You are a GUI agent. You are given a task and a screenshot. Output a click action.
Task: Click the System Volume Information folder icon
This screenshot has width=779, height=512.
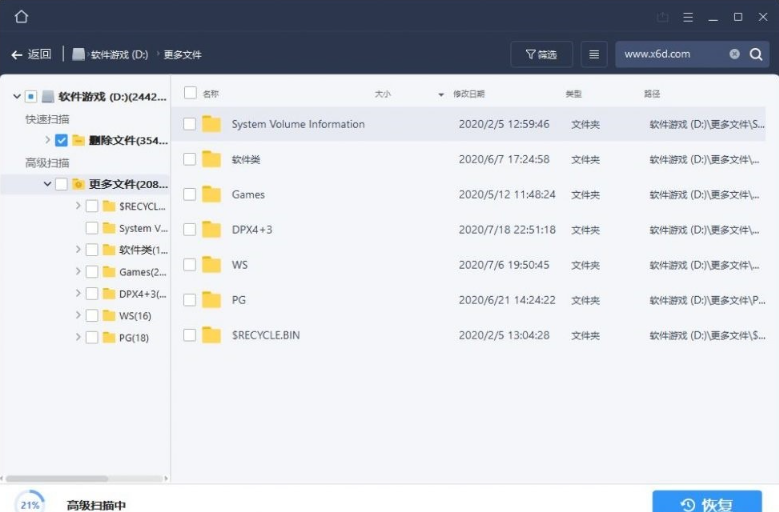click(x=211, y=124)
